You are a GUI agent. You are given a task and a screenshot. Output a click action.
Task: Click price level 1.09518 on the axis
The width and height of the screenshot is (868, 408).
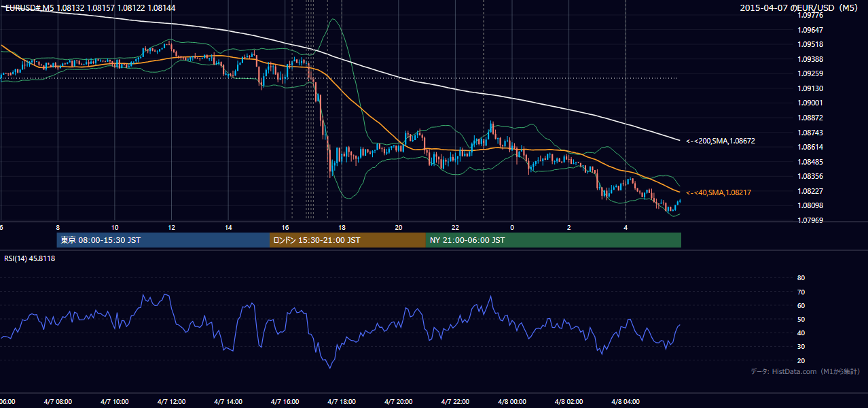[810, 44]
